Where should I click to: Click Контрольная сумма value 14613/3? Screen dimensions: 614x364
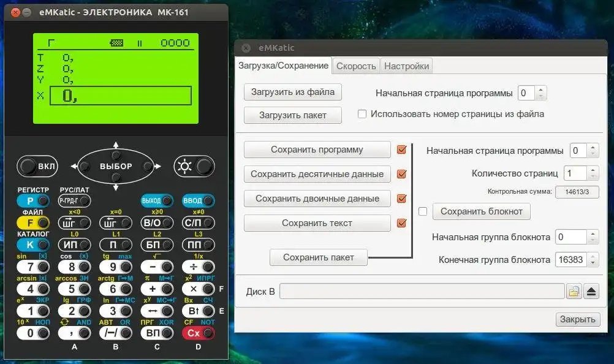[x=577, y=192]
